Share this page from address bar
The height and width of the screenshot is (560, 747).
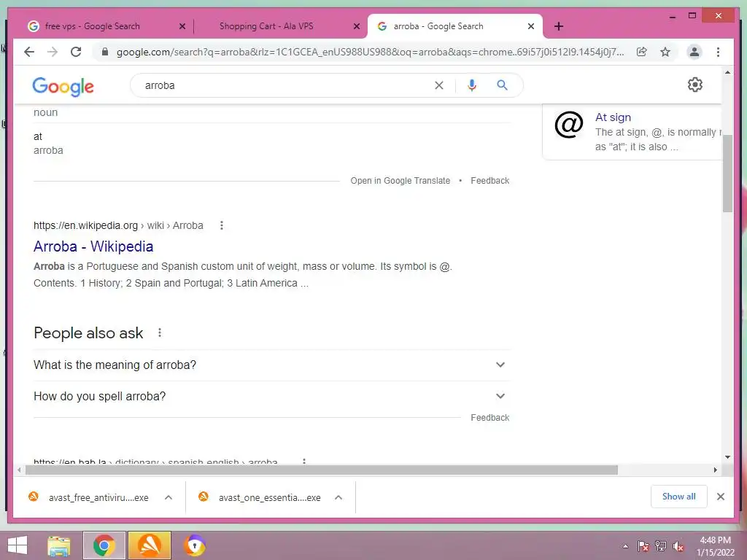pos(642,52)
